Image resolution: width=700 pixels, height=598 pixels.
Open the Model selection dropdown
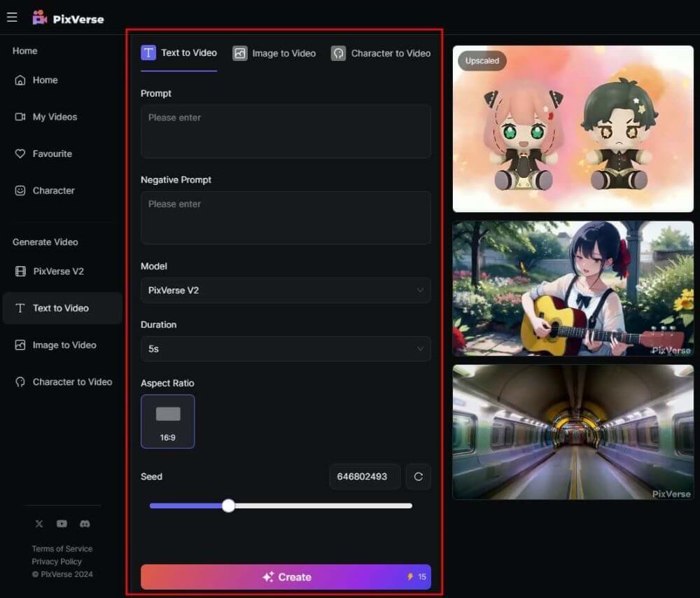click(285, 290)
